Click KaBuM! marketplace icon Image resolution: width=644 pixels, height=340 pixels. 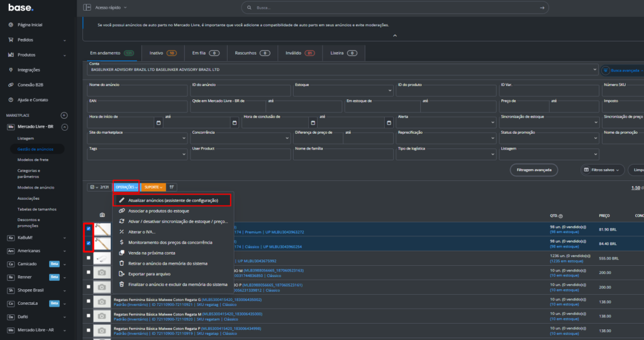pos(11,238)
